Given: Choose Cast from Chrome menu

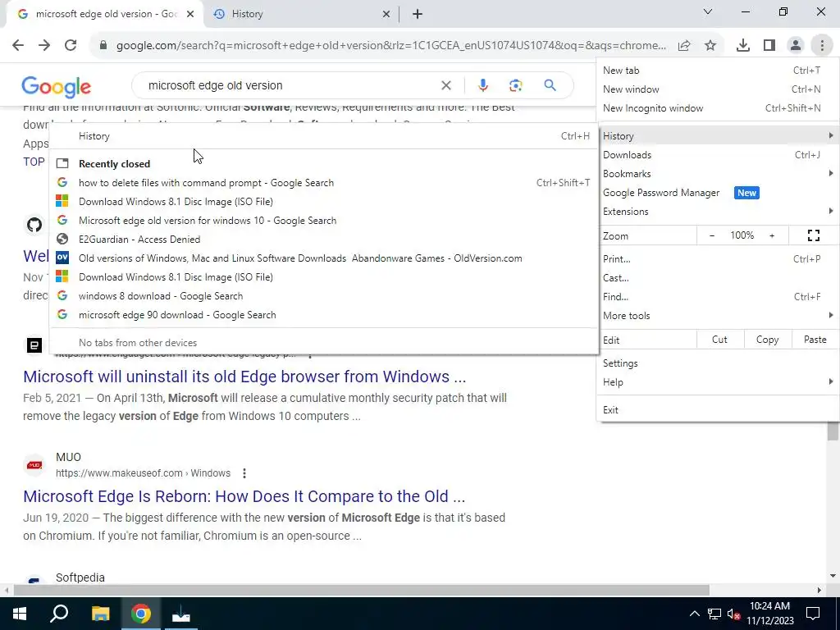Looking at the screenshot, I should (x=718, y=277).
